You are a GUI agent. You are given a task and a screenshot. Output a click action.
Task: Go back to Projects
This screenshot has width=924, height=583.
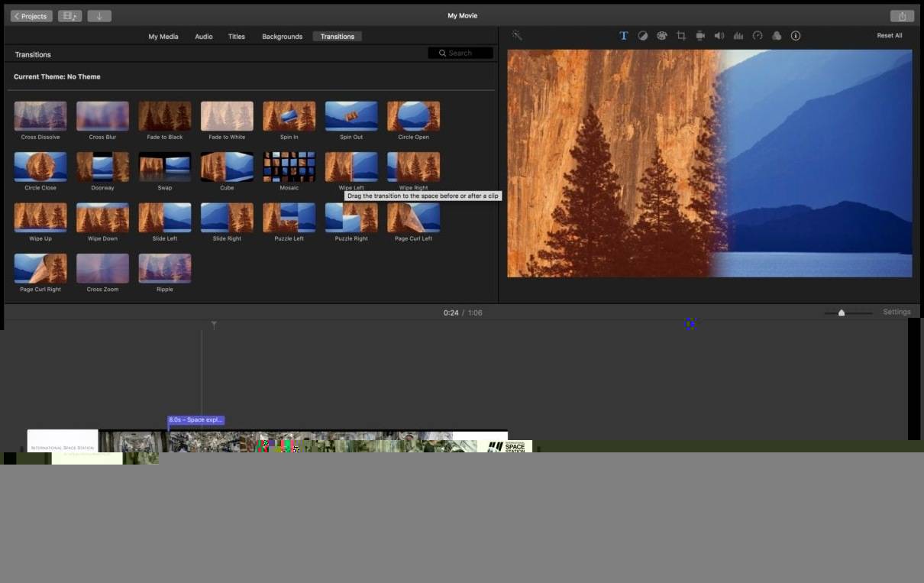31,16
